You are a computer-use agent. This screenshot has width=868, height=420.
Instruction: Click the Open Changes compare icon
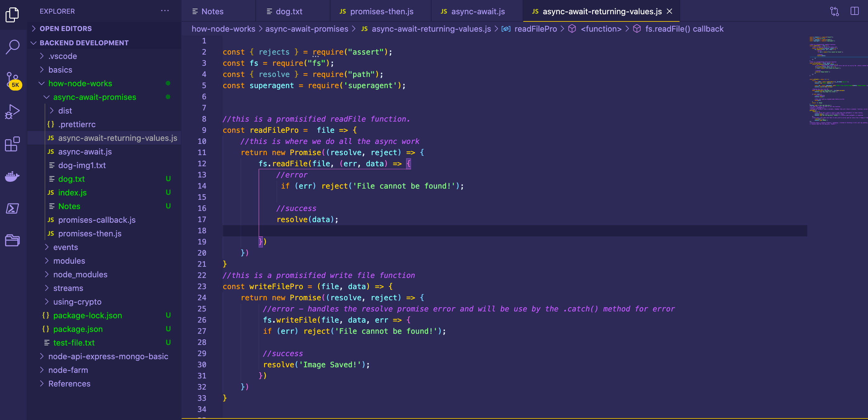tap(835, 11)
